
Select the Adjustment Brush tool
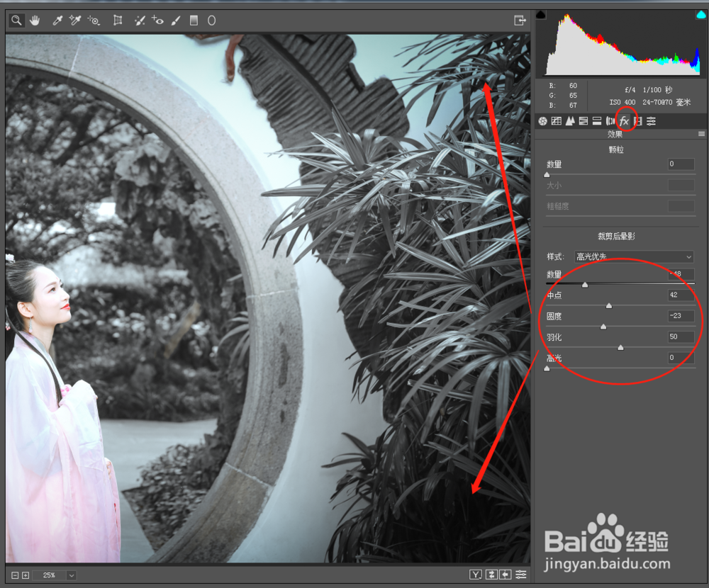coord(176,21)
